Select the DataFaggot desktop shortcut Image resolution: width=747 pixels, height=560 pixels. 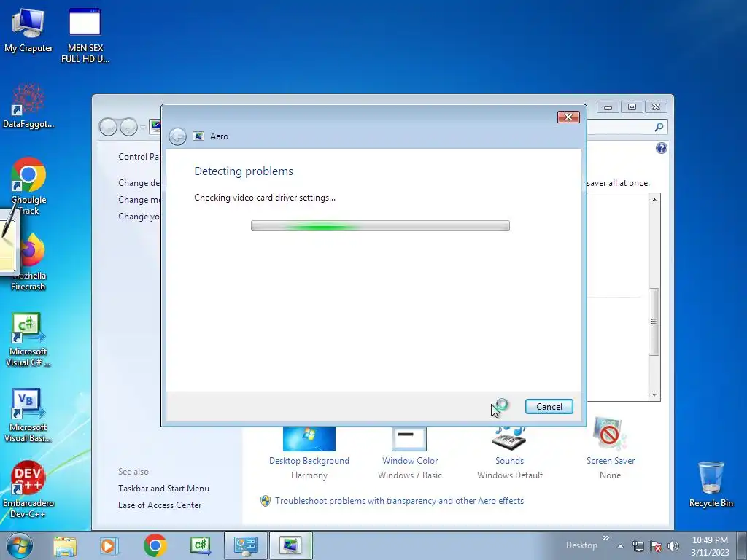(28, 106)
